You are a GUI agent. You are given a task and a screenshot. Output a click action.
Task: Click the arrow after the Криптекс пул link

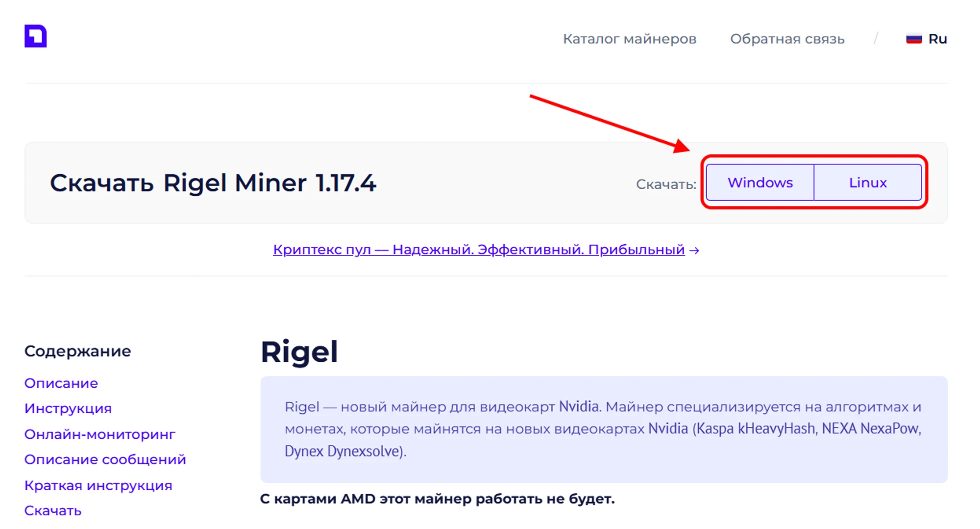tap(694, 251)
